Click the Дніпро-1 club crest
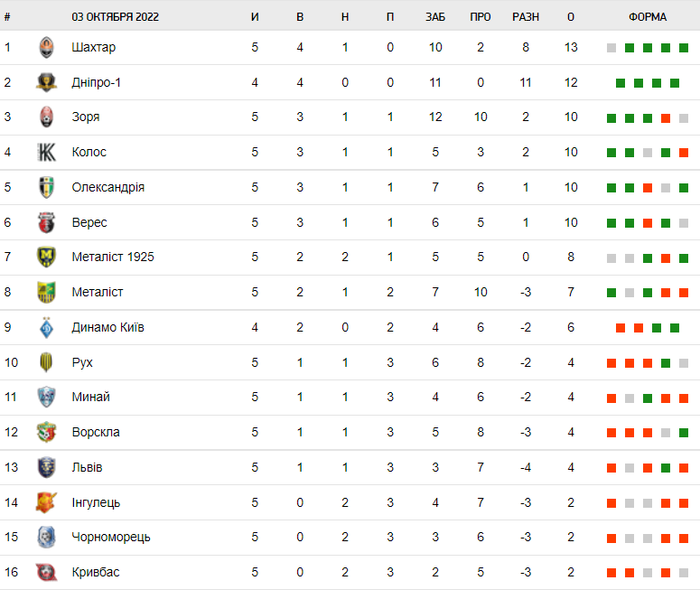Viewport: 700px width, 590px height. click(46, 82)
